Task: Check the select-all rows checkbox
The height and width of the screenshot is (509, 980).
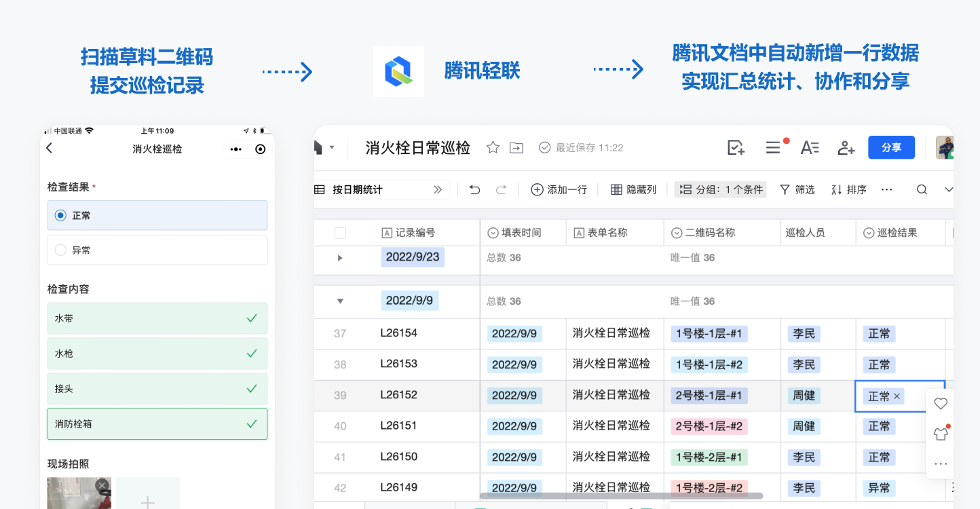Action: point(340,233)
